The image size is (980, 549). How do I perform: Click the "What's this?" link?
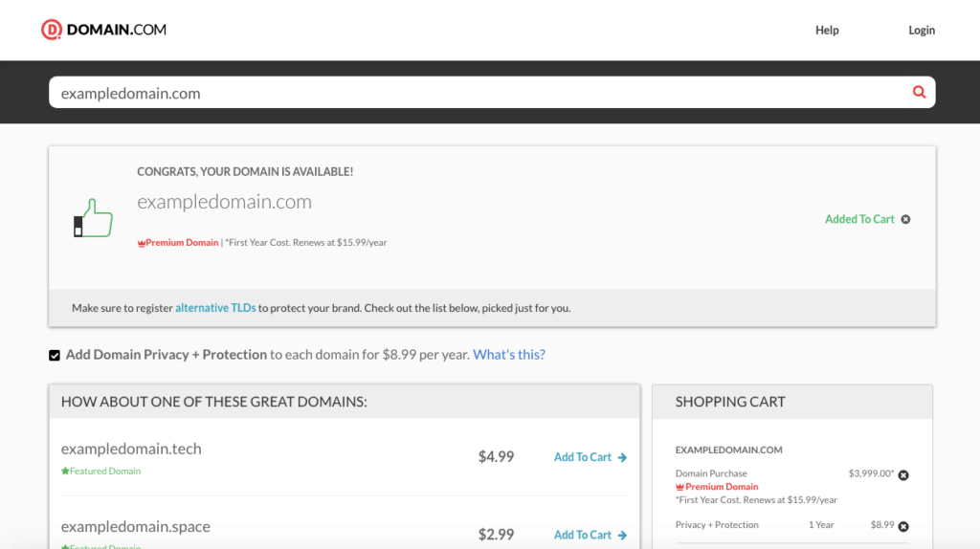point(508,355)
